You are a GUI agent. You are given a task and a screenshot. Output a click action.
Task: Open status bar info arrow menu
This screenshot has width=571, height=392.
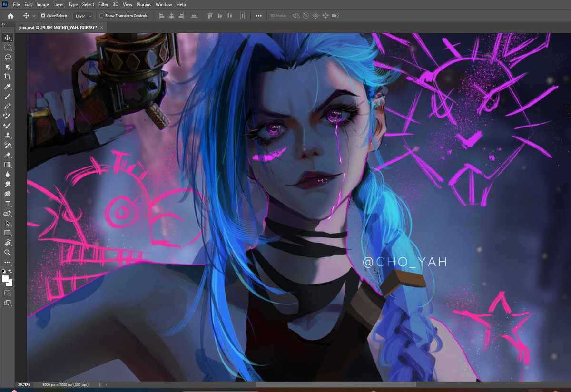99,384
